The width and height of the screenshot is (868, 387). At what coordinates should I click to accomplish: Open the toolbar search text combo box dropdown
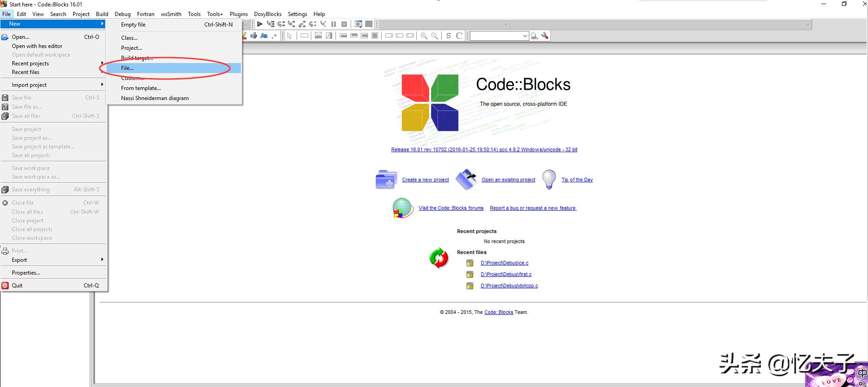tap(525, 36)
